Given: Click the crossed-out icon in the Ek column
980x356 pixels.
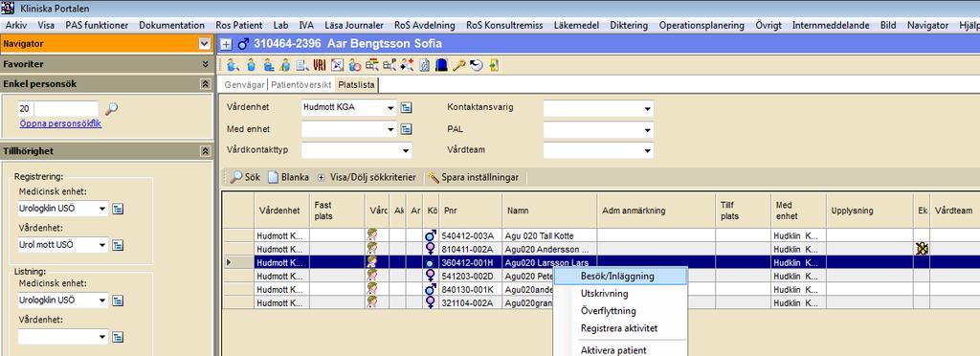Looking at the screenshot, I should [922, 249].
